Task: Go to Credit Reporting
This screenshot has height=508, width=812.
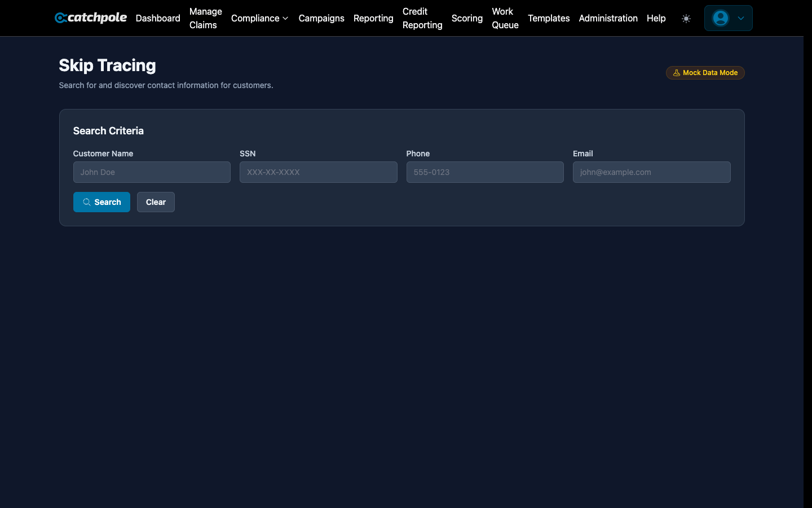Action: click(x=422, y=18)
